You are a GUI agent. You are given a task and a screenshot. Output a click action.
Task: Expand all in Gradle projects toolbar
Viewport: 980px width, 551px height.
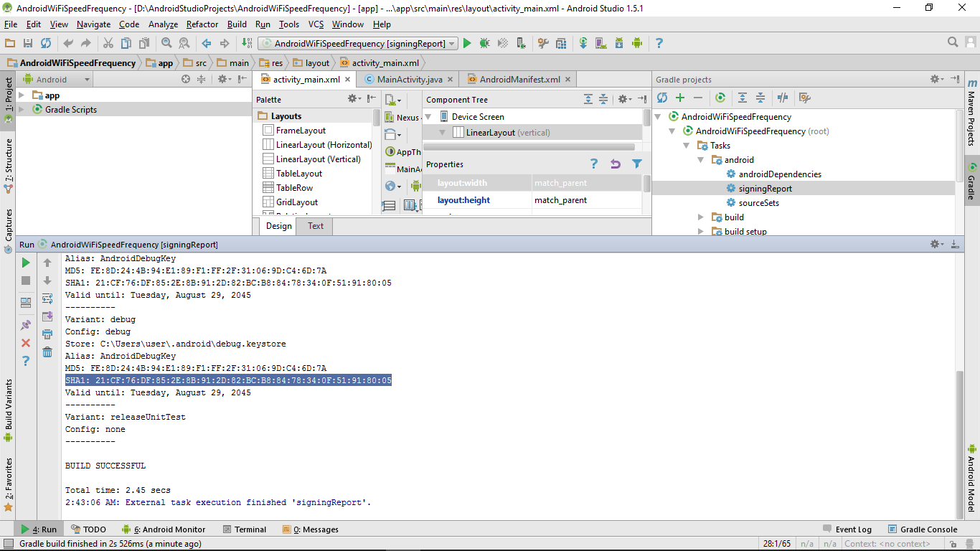(743, 98)
